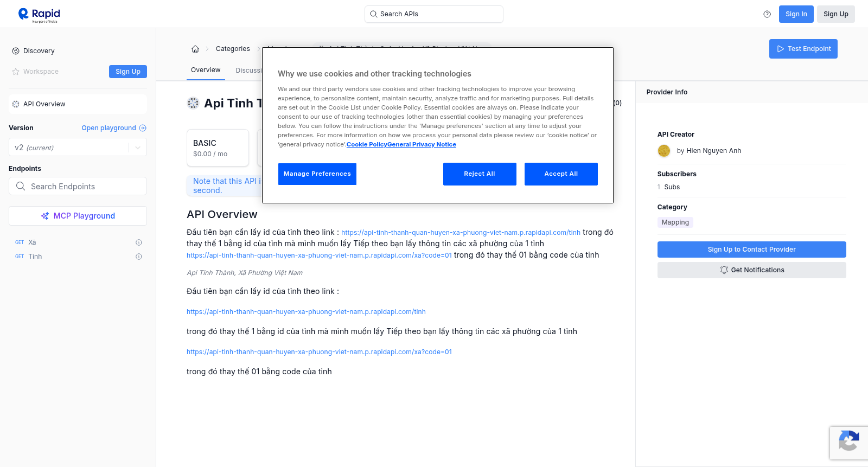This screenshot has width=868, height=467.
Task: Switch to the Overview tab
Action: 206,70
